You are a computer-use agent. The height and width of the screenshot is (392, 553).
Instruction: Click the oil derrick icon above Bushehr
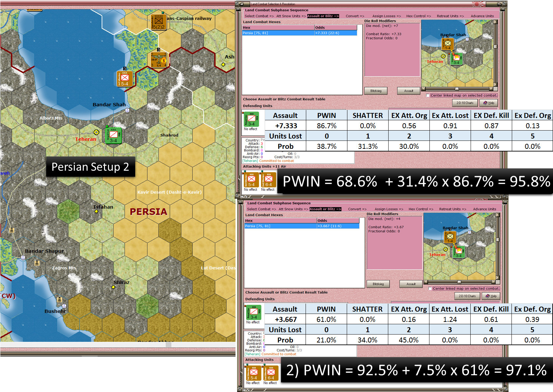[59, 300]
